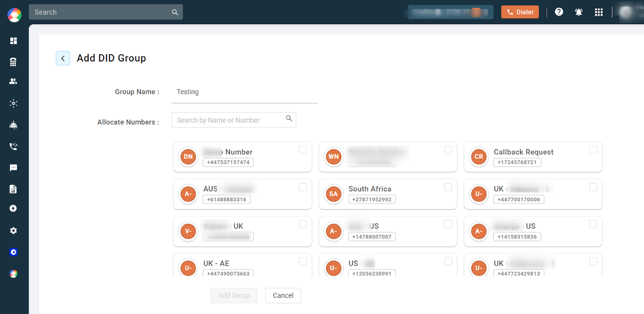Screen dimensions: 644x314
Task: Click the Add DID Group heading
Action: pos(111,58)
